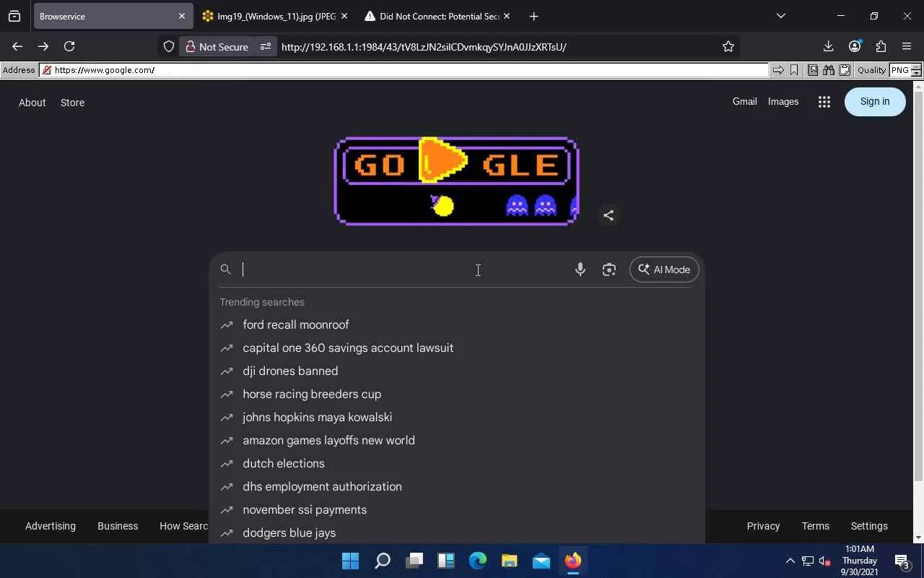Close the Img19_(Windows_11).jpg tab
Image resolution: width=924 pixels, height=578 pixels.
coord(344,16)
